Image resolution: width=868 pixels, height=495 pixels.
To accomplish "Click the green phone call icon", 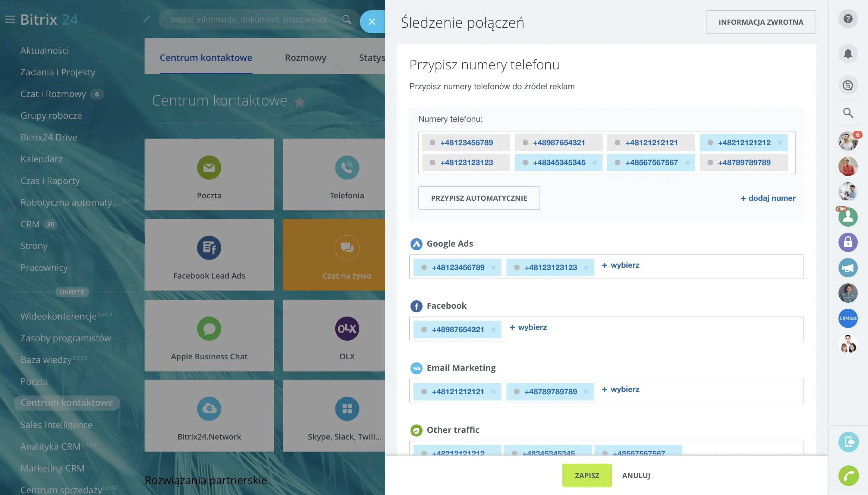I will pyautogui.click(x=848, y=475).
